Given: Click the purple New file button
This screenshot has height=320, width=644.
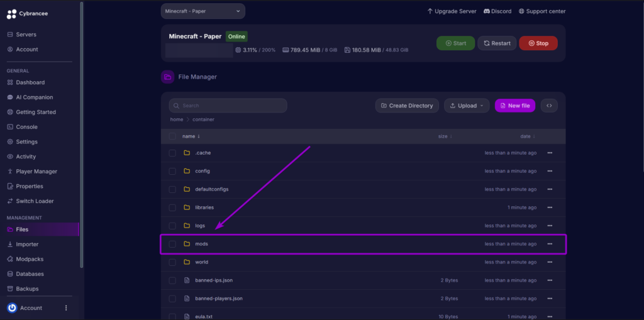Looking at the screenshot, I should (x=515, y=106).
